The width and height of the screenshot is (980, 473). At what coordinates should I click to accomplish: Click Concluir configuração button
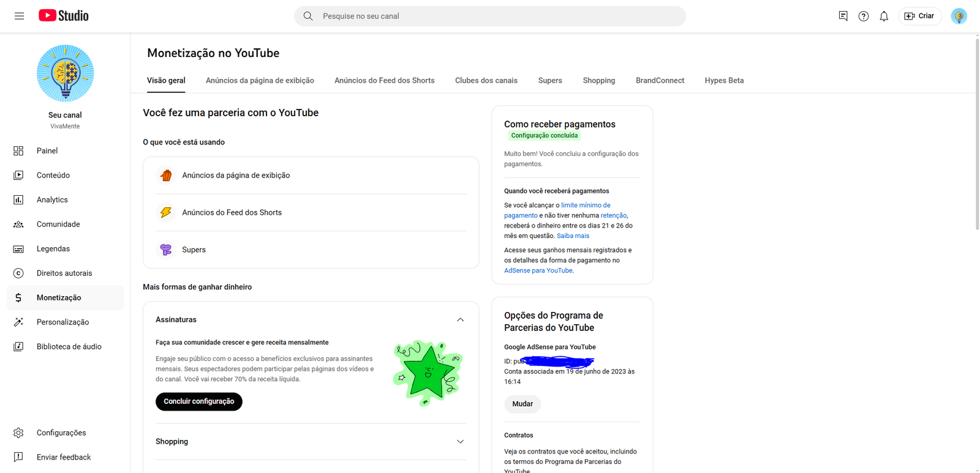pos(199,401)
